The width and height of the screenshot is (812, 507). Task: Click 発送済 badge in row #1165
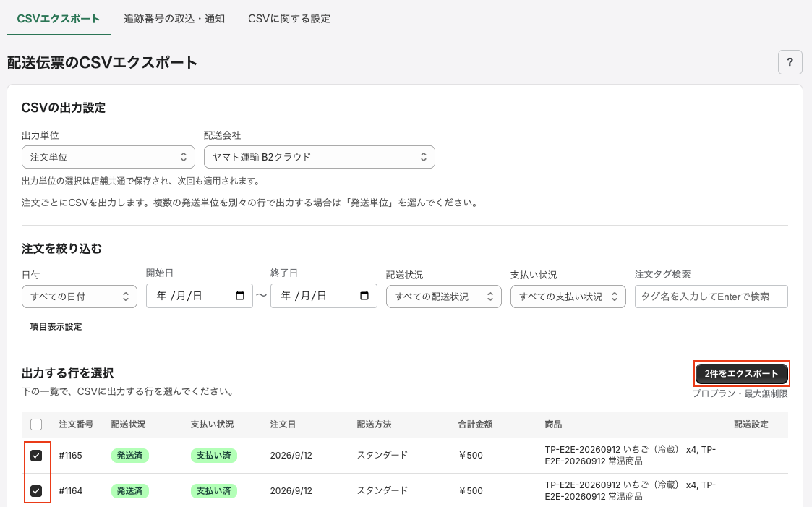point(129,456)
